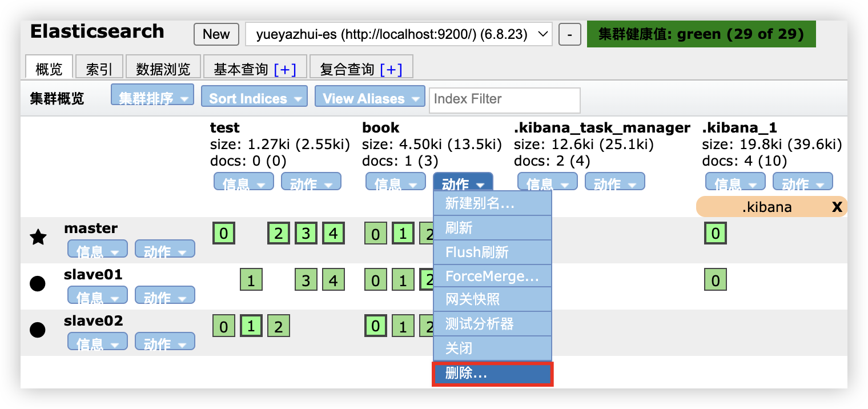Screen dimensions: 868x409
Task: Open 信息 dropdown for book index
Action: [396, 182]
